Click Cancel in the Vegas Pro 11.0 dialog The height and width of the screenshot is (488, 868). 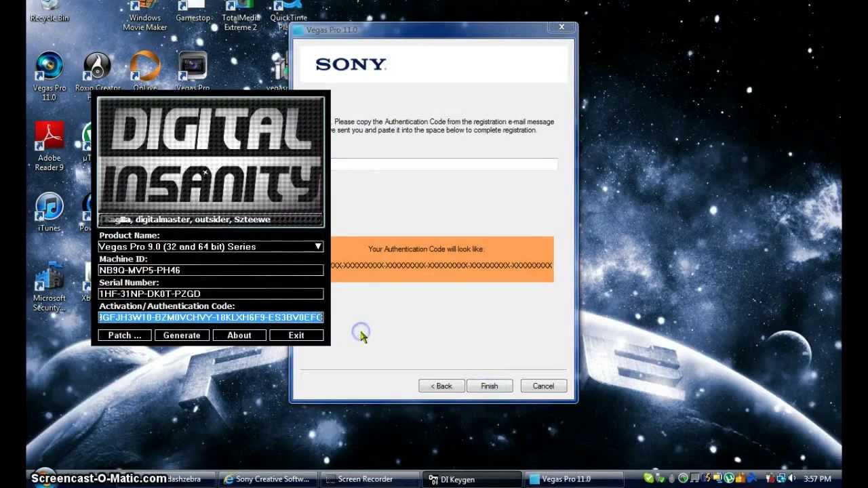click(x=543, y=386)
